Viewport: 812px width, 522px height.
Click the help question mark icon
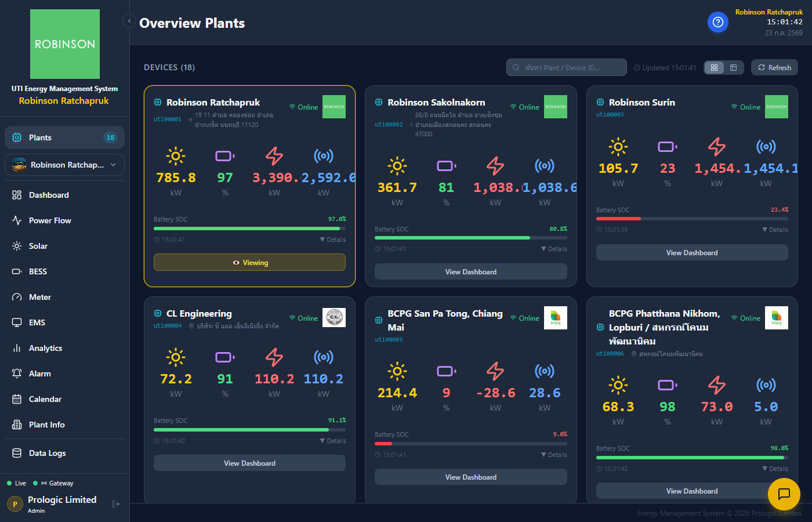(x=717, y=22)
